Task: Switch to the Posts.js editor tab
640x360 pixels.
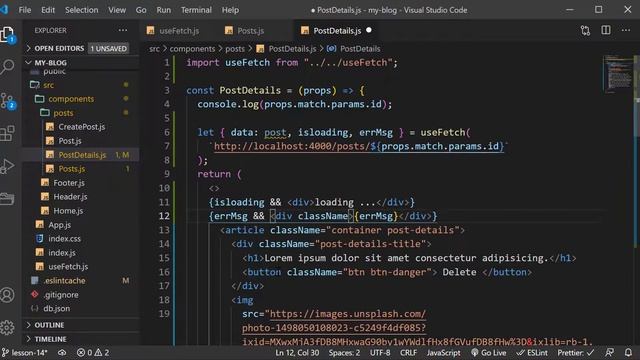Action: click(x=250, y=31)
